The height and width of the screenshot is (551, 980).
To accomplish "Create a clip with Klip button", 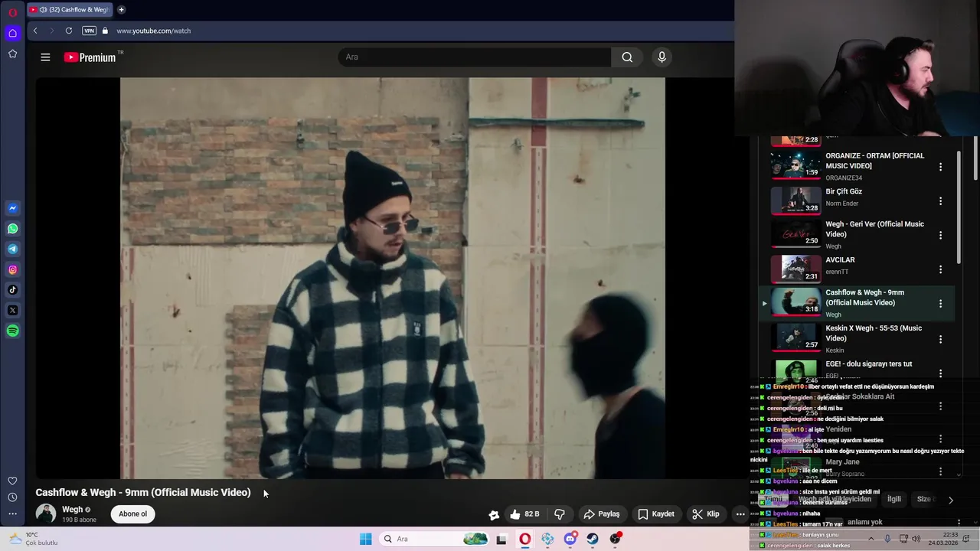I will pos(706,514).
